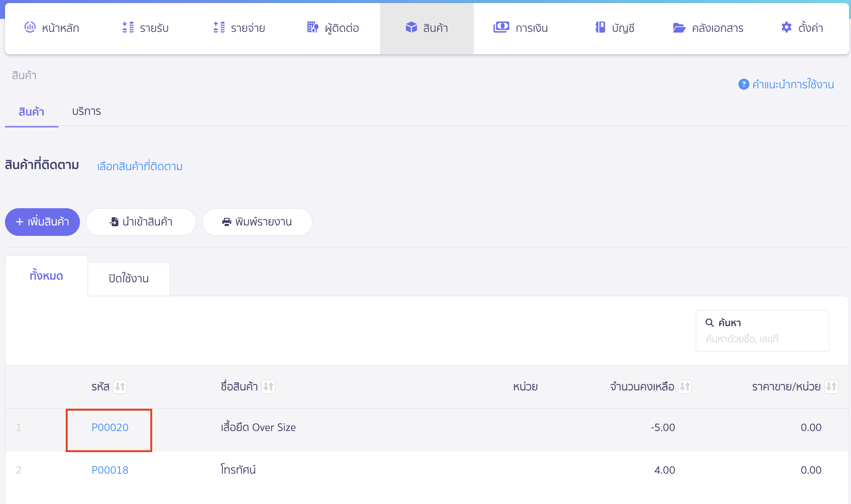Click the การเงิน finance money icon
Screen dimensions: 851x504
(501, 27)
